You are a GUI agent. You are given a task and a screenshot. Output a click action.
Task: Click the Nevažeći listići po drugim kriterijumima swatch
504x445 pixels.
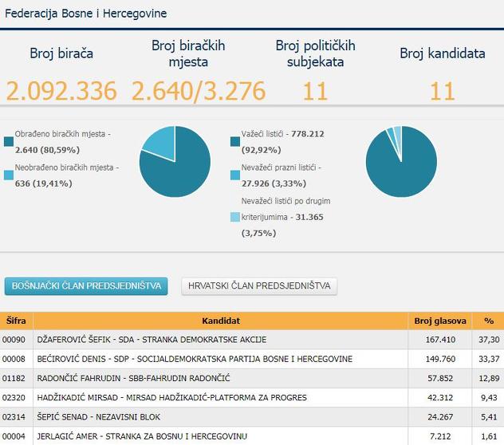point(234,217)
